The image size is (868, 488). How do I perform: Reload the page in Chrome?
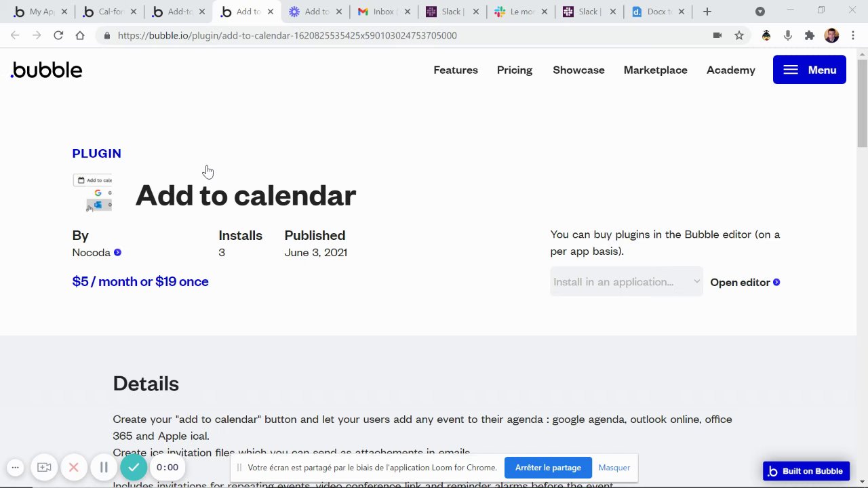coord(58,35)
